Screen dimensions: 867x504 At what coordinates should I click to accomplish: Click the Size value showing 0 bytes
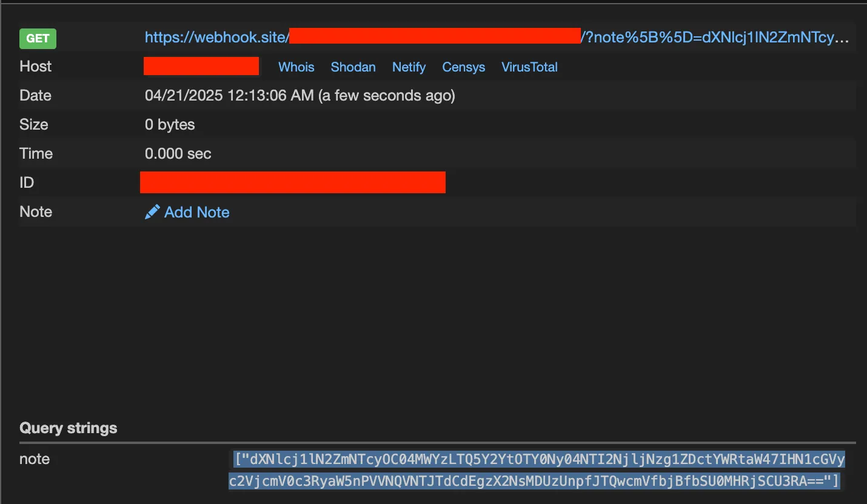click(x=169, y=124)
